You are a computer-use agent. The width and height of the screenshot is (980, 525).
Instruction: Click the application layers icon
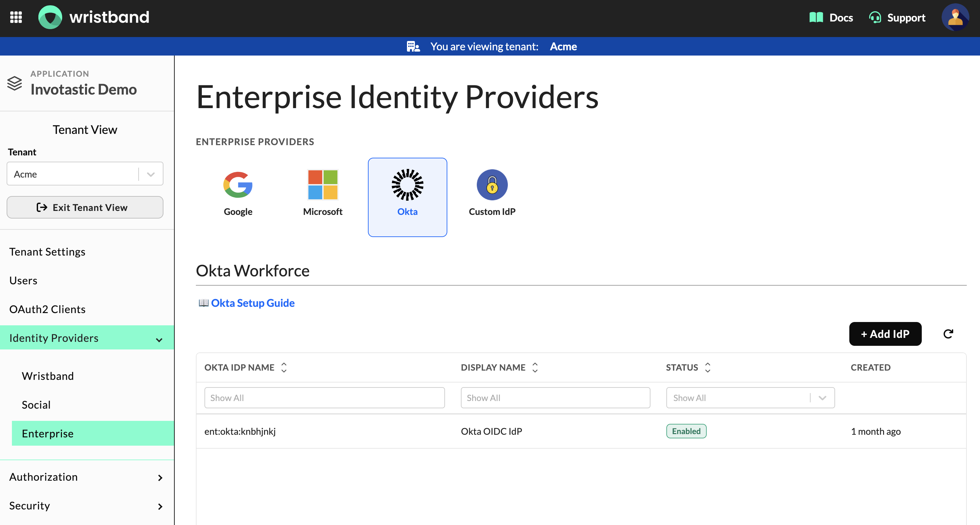[x=15, y=83]
